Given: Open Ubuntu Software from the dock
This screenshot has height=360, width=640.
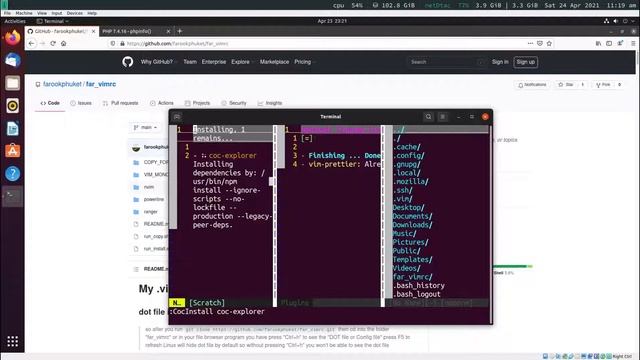Looking at the screenshot, I should coord(12,151).
